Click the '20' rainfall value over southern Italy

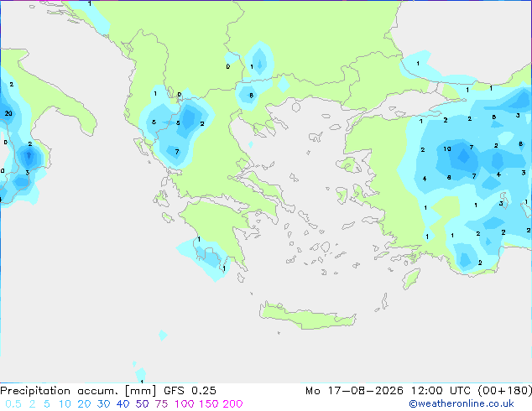pos(8,113)
